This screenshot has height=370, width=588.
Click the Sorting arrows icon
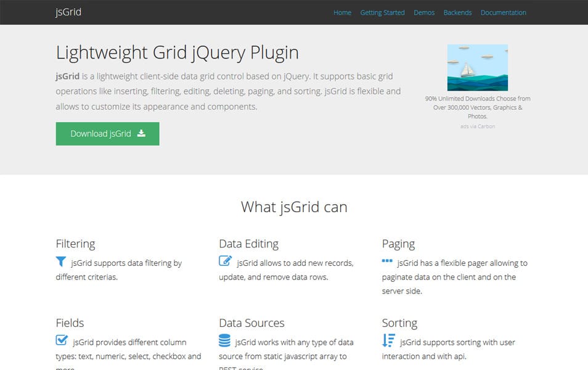tap(388, 340)
